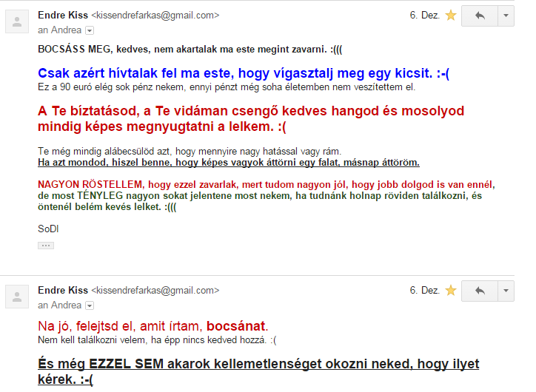Click the blue line starting 'Csak azért hívtalak'
Viewport: 536px width, 392px height.
click(244, 74)
